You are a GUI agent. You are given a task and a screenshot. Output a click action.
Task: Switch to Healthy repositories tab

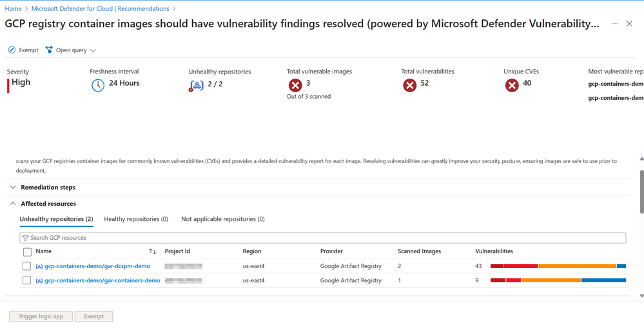click(x=136, y=219)
